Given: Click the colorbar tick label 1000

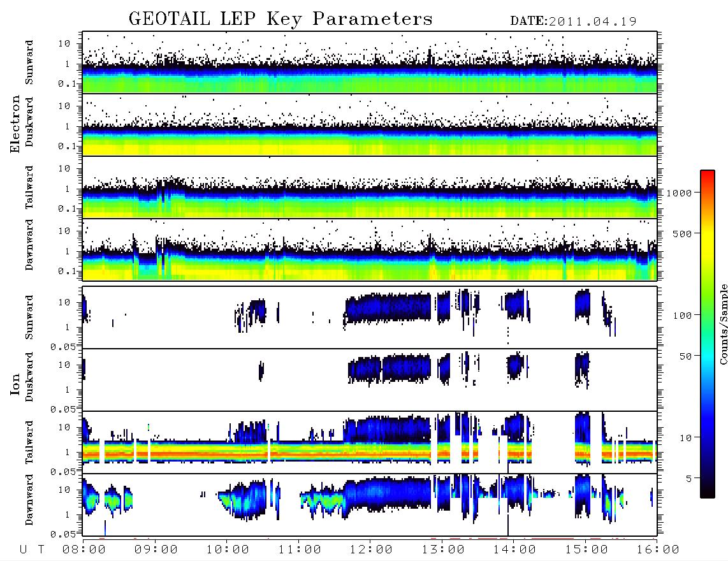Looking at the screenshot, I should pyautogui.click(x=679, y=193).
